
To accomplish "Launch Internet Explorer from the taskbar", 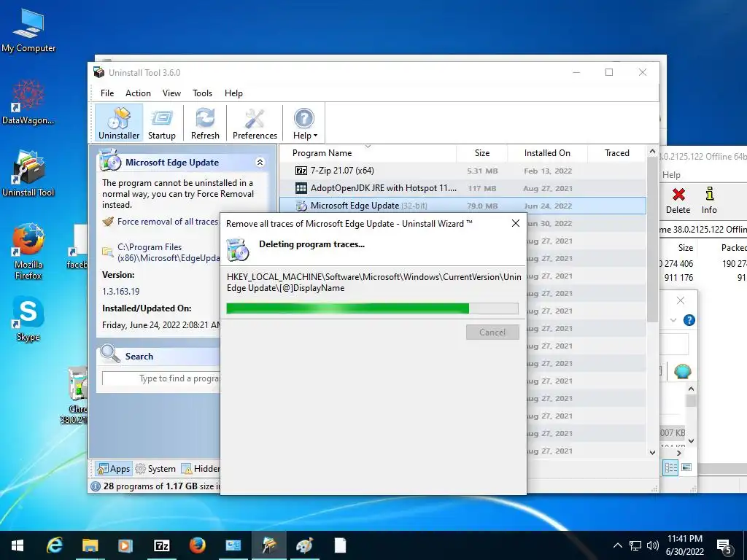I will 55,545.
